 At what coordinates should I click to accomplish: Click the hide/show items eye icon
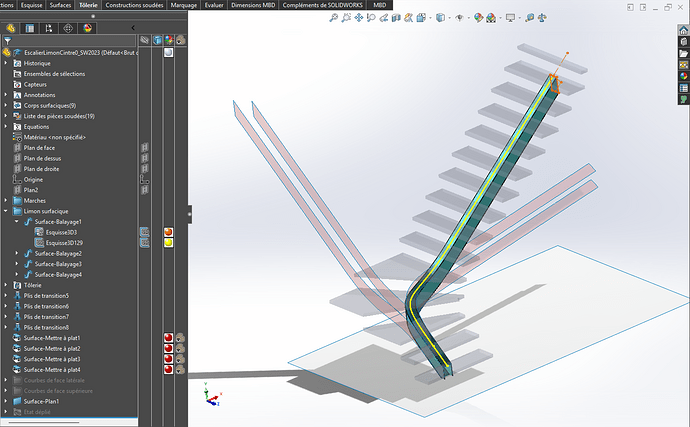pos(460,17)
